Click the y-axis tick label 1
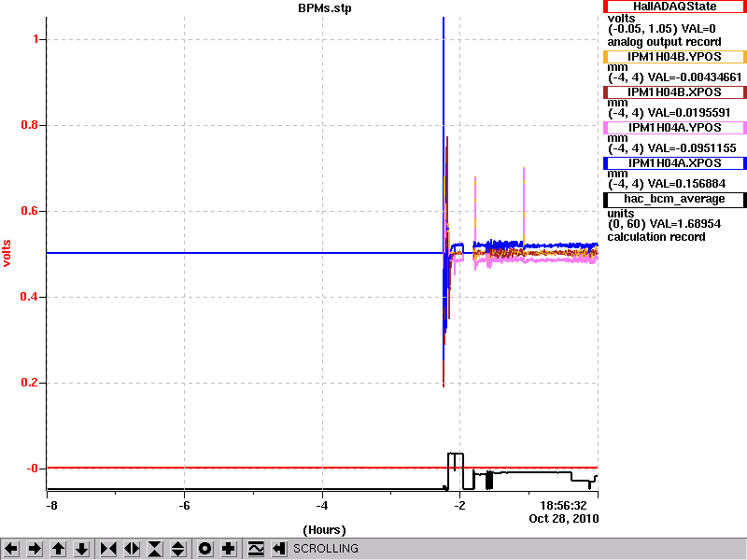 36,39
